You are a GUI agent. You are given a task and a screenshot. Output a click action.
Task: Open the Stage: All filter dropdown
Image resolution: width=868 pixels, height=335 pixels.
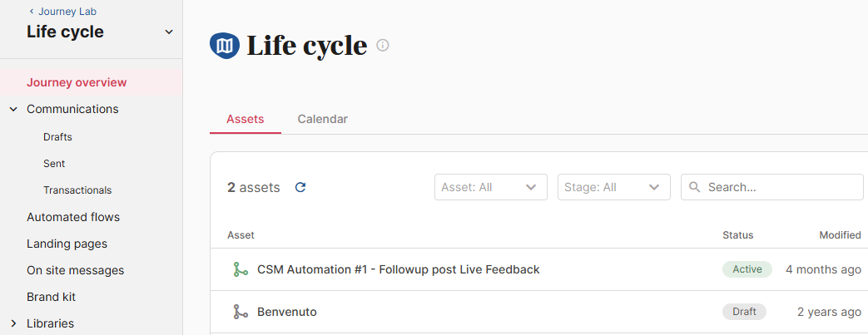[614, 187]
